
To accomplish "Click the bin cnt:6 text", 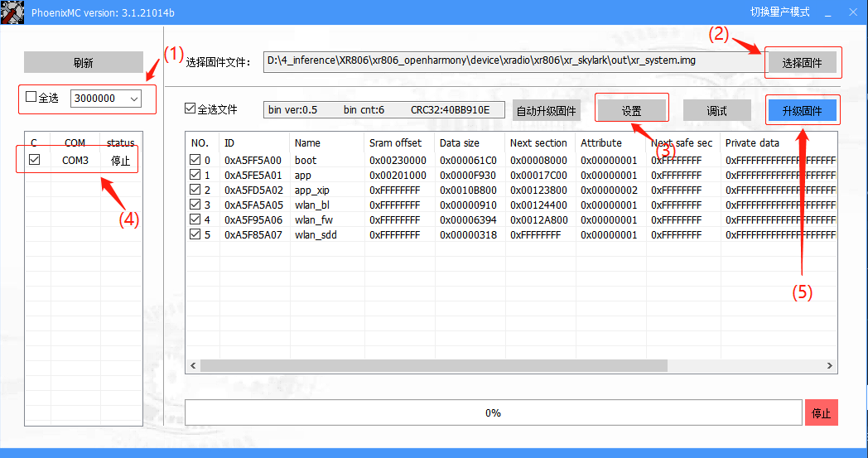I will (x=364, y=109).
